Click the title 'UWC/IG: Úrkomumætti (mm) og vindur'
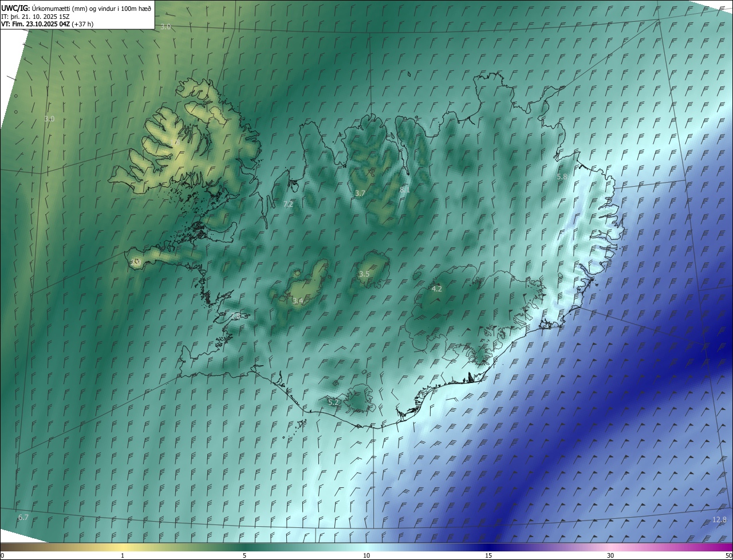Viewport: 733px width, 560px height. coord(76,7)
